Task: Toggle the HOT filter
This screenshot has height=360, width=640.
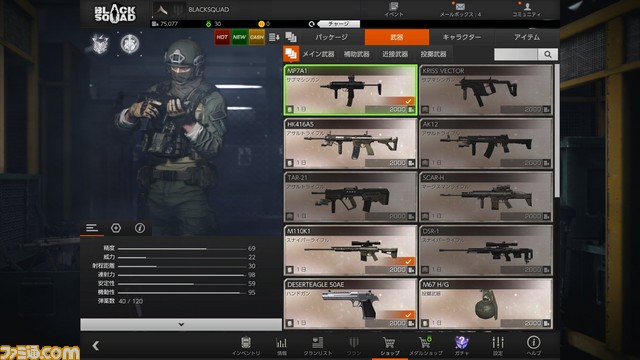Action: click(222, 38)
